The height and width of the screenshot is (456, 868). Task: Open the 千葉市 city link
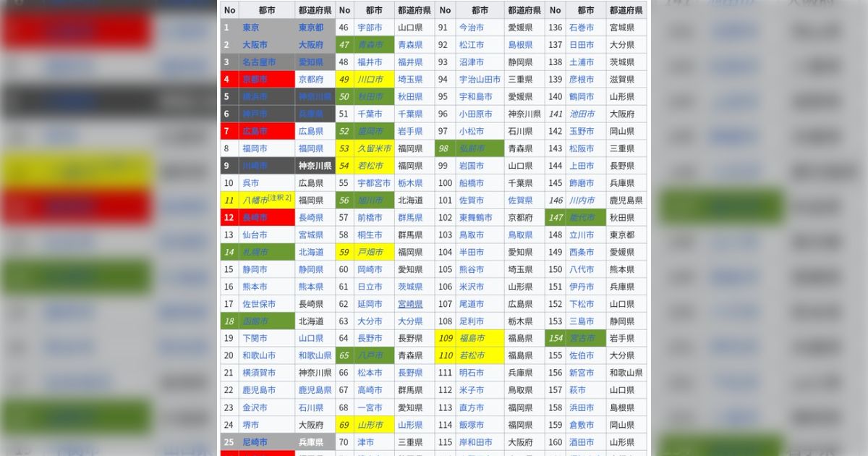(x=370, y=114)
